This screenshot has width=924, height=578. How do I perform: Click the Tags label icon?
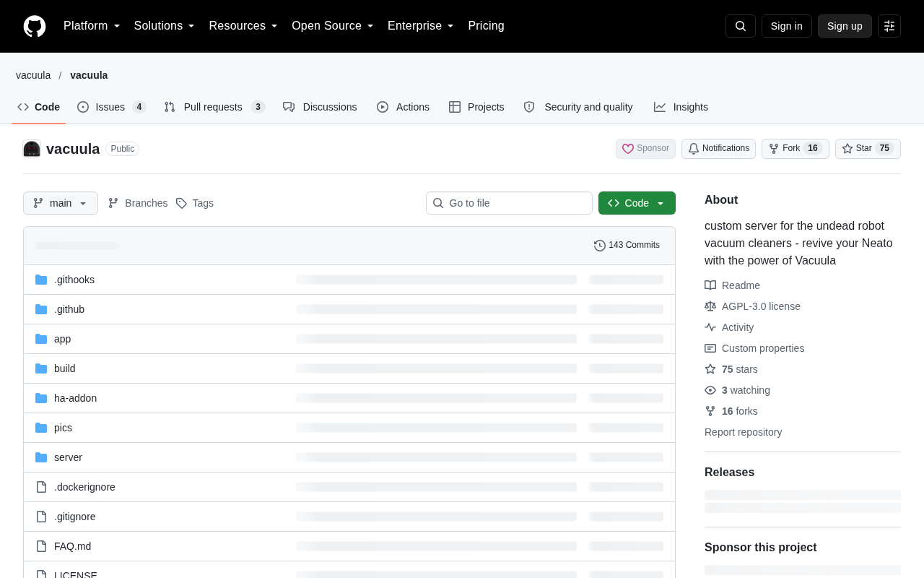pos(181,203)
